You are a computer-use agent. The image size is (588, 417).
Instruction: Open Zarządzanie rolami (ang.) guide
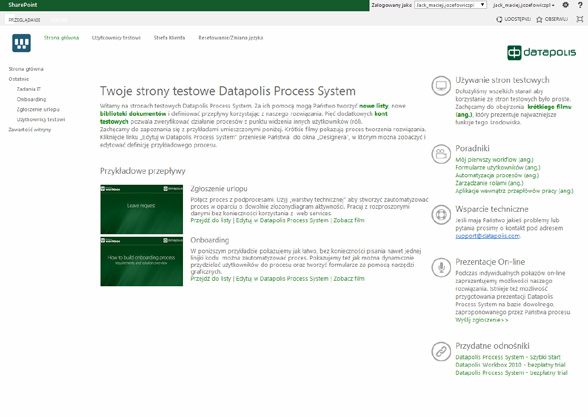click(489, 183)
